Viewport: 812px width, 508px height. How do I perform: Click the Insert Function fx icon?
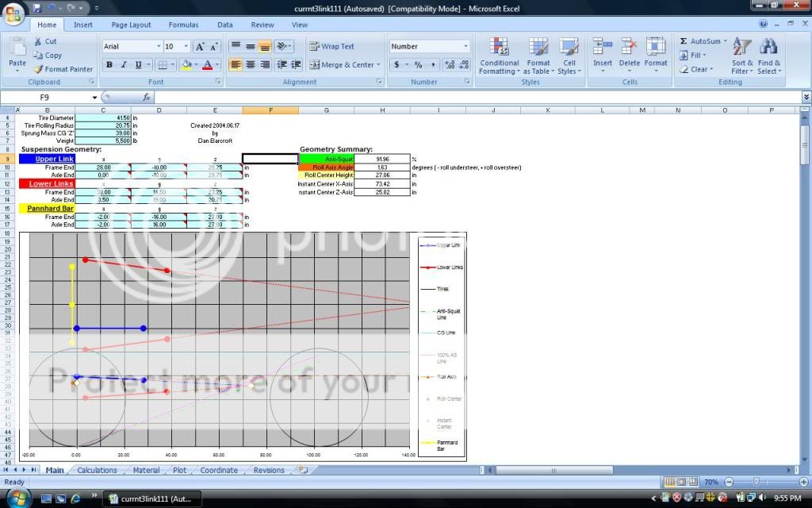[147, 97]
